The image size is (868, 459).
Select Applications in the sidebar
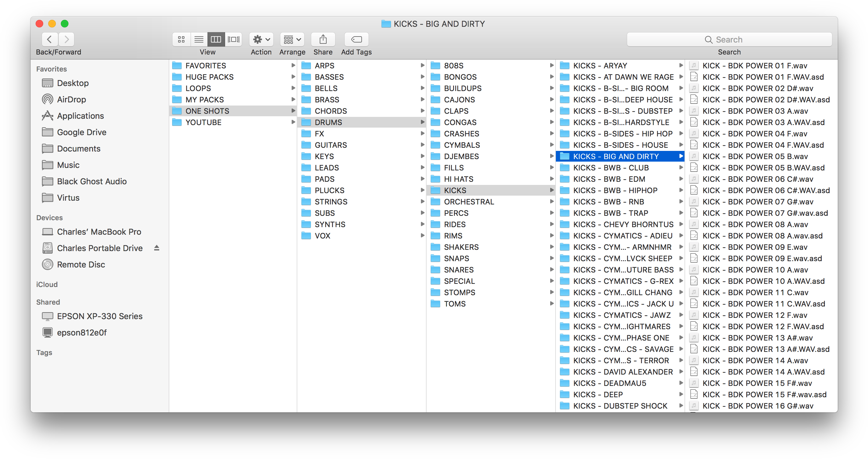click(x=80, y=116)
